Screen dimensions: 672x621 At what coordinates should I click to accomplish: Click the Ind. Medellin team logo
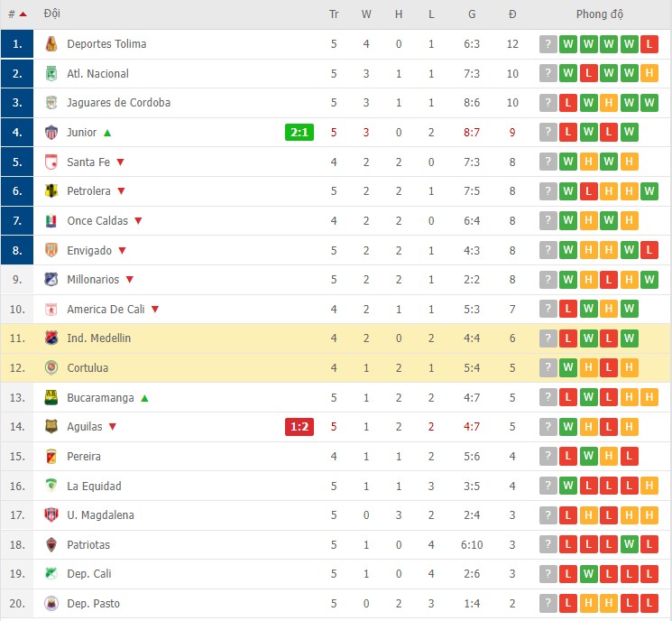point(51,338)
